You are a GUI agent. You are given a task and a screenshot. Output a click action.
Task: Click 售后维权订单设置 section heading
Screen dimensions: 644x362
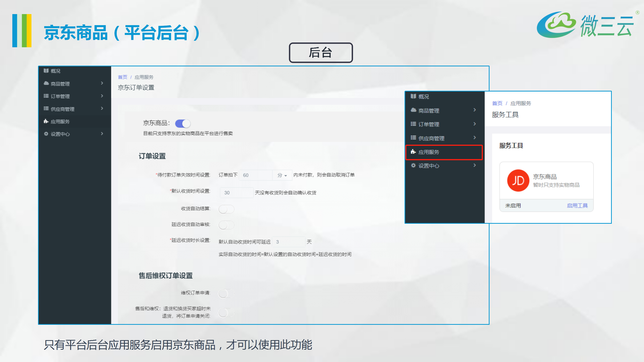166,276
